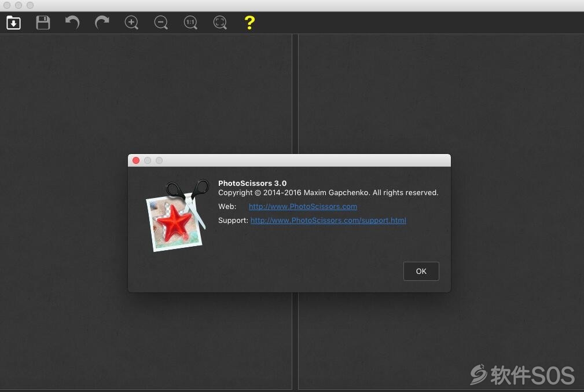The height and width of the screenshot is (392, 584).
Task: Open an image with the import icon
Action: click(x=13, y=23)
